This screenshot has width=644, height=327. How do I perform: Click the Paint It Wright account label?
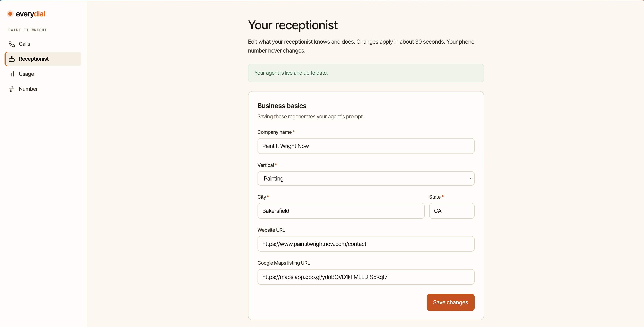[x=27, y=30]
